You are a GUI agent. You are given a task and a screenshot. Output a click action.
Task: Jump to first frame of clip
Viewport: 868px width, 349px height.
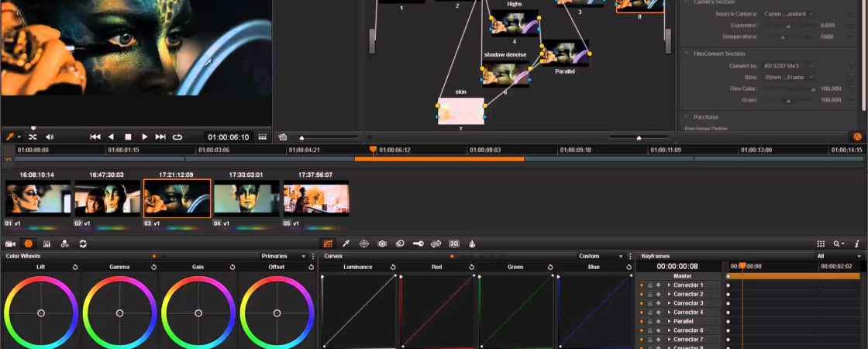[x=95, y=136]
